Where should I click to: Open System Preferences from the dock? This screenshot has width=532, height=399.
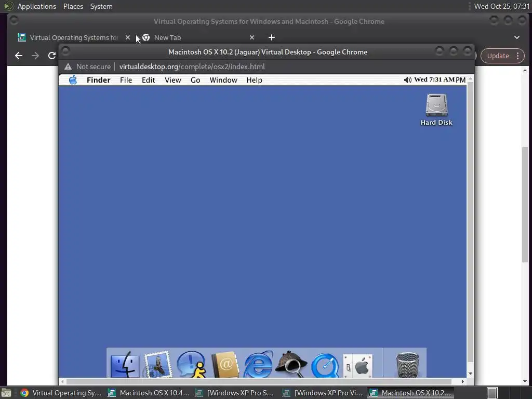(358, 366)
